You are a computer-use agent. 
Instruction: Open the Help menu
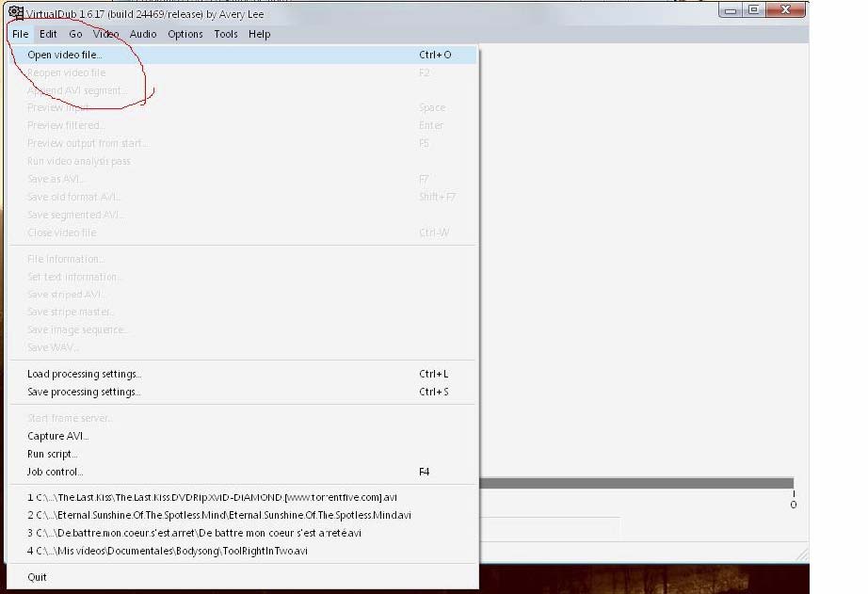click(x=259, y=34)
